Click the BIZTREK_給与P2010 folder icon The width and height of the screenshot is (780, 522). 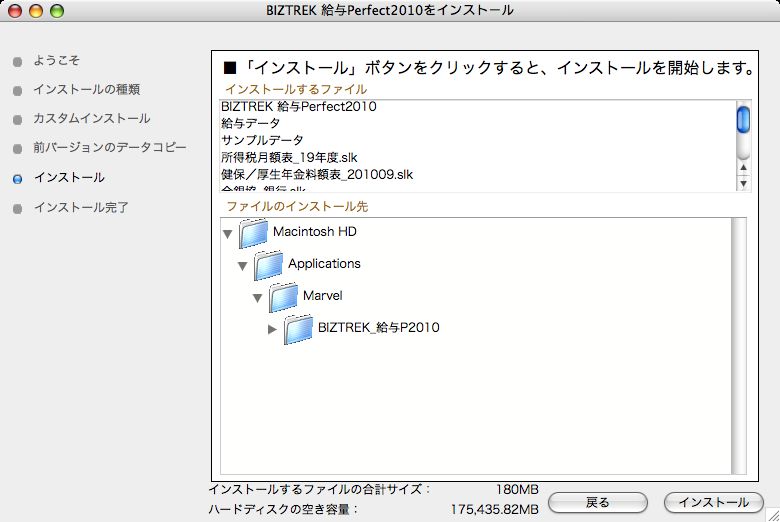tap(299, 329)
